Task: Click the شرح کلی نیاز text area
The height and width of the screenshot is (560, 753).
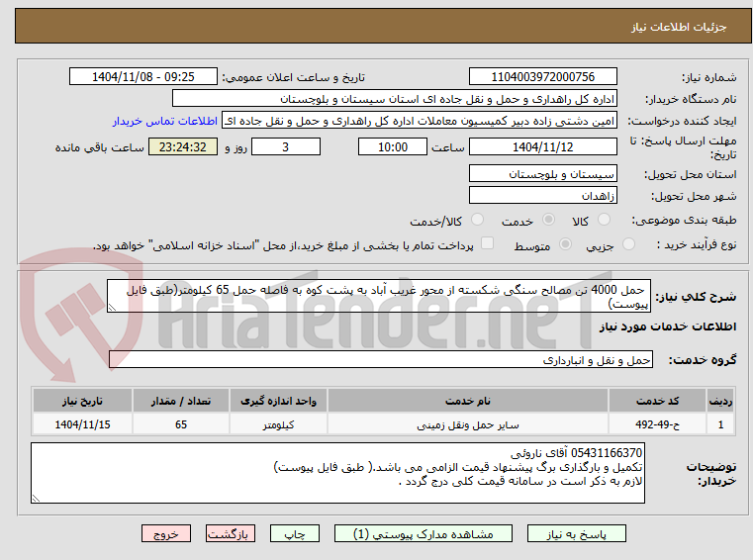Action: pos(379,297)
